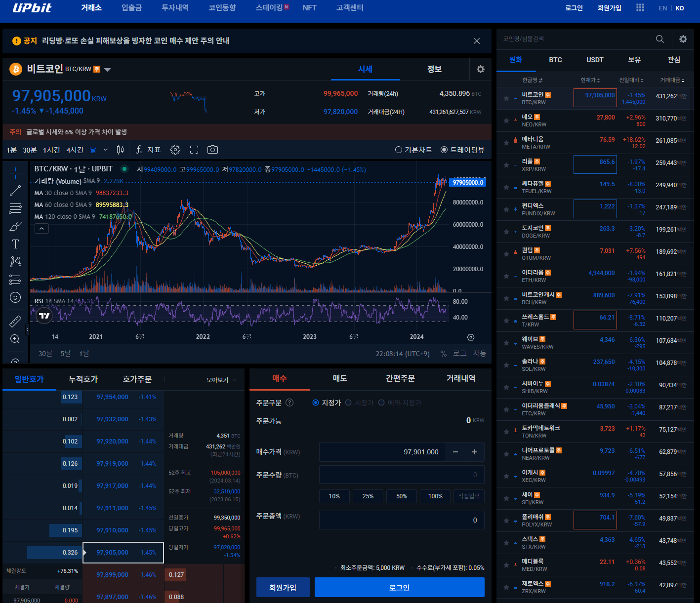700x603 pixels.
Task: Select 예약-지정가 order type
Action: (400, 402)
